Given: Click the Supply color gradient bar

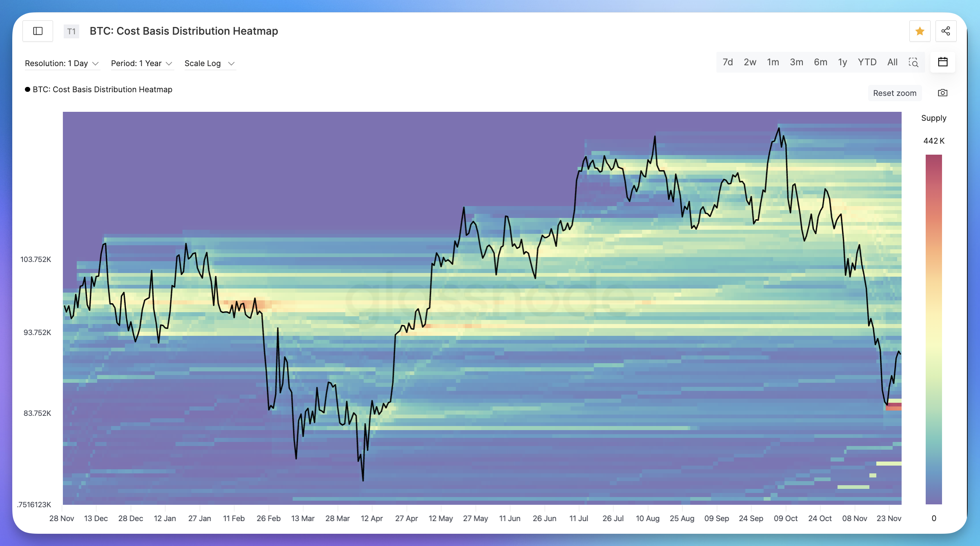Looking at the screenshot, I should [x=933, y=329].
